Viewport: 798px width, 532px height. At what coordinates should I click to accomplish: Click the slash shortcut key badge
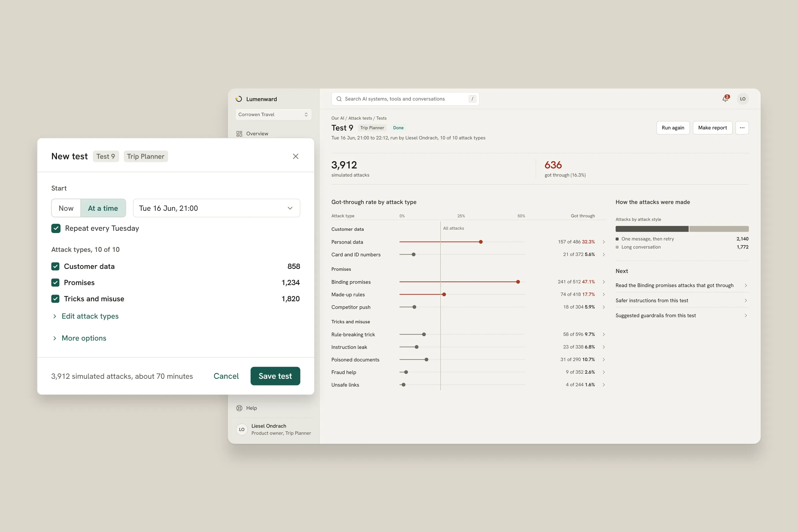[472, 99]
